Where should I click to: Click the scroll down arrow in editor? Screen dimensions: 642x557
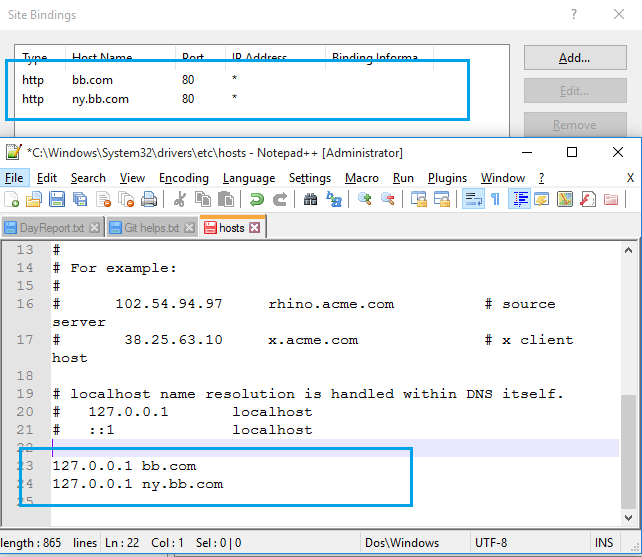pyautogui.click(x=628, y=518)
